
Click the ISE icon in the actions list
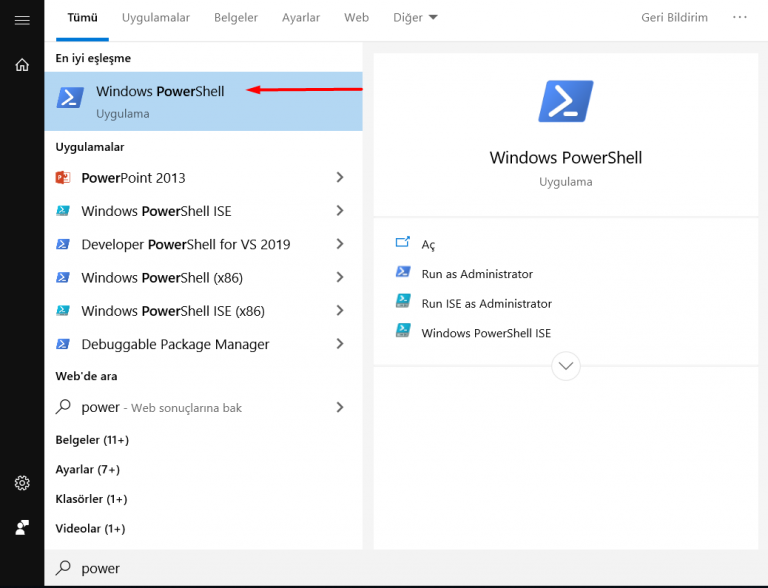pyautogui.click(x=403, y=330)
